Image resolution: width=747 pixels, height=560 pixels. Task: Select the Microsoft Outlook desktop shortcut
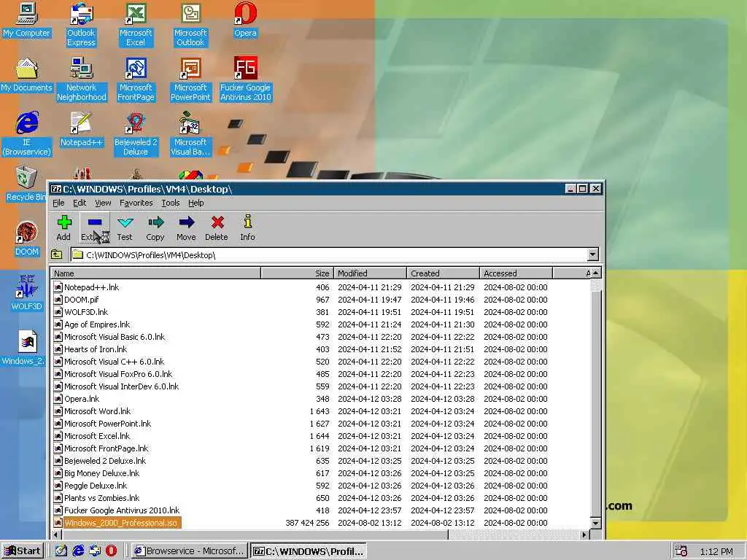click(190, 25)
